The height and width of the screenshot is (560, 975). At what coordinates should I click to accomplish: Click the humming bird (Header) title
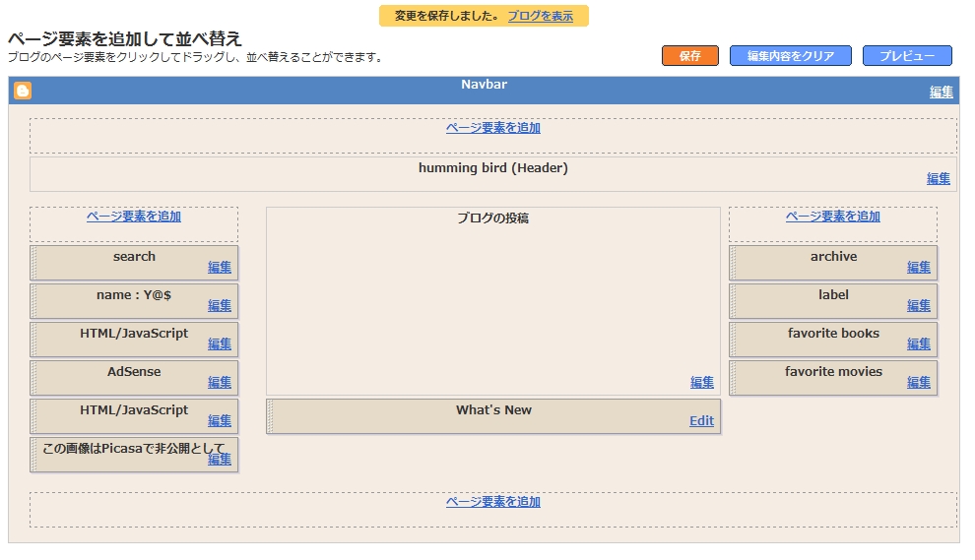pos(493,168)
